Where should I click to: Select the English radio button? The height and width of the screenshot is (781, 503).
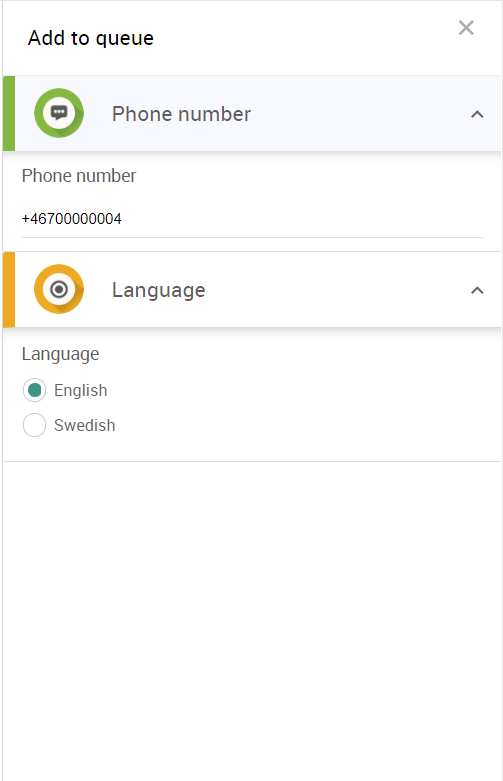click(x=34, y=390)
